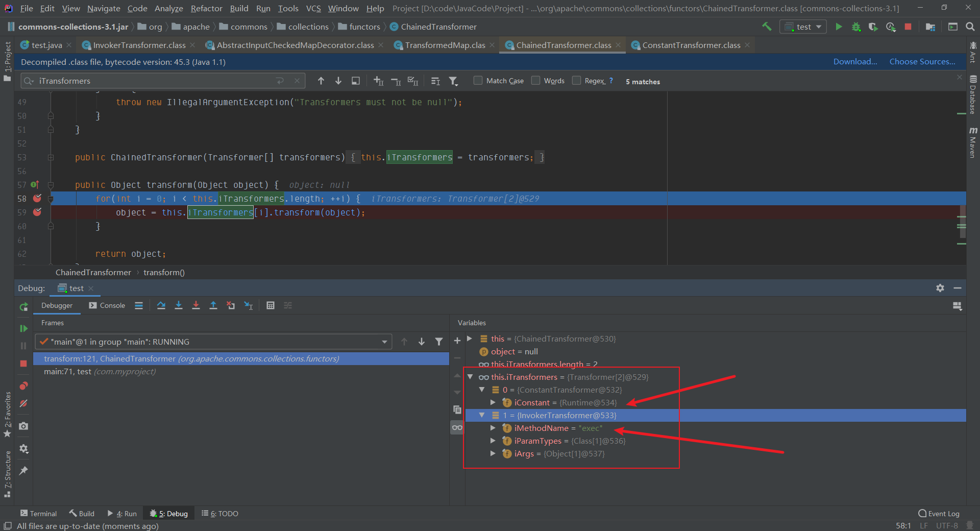
Task: Expand the iParamTypes variable node
Action: click(493, 441)
